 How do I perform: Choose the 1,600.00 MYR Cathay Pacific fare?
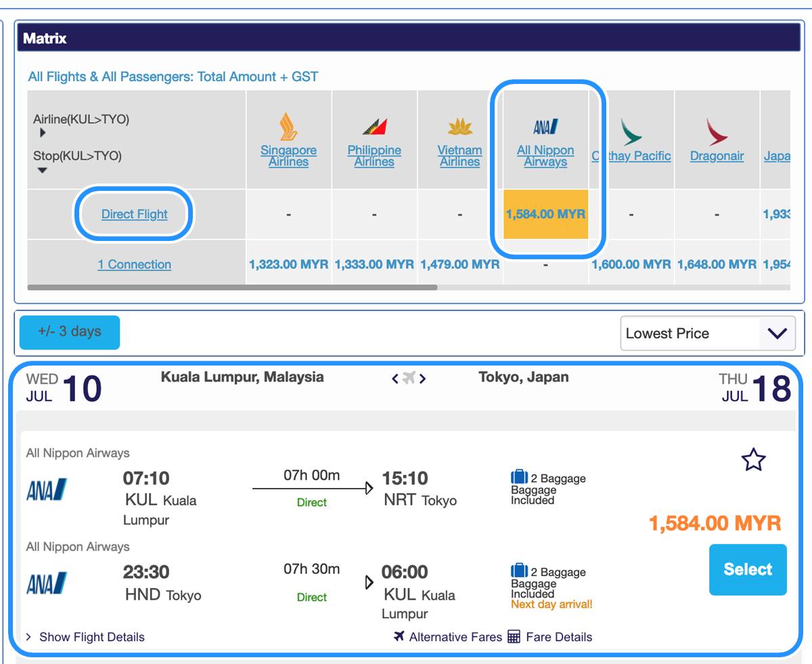631,264
